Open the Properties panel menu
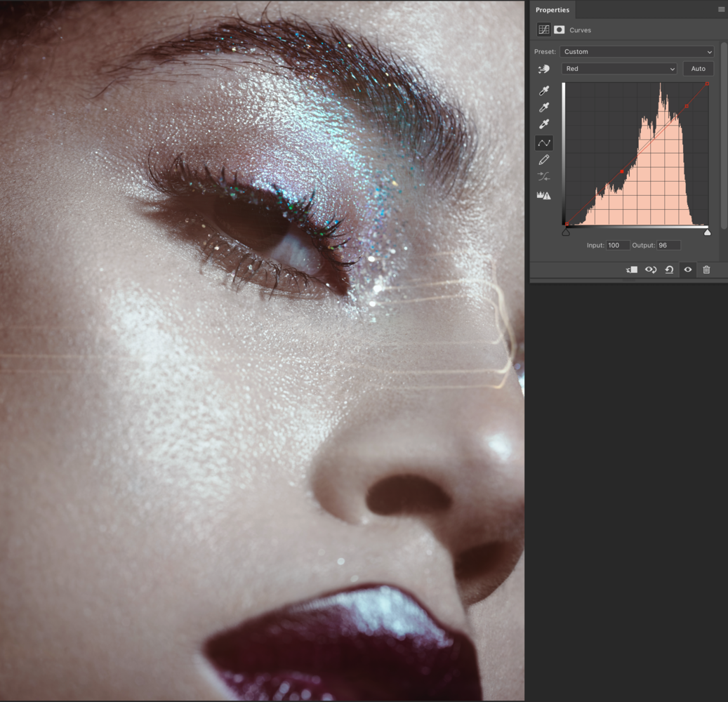Viewport: 728px width, 702px height. tap(720, 8)
